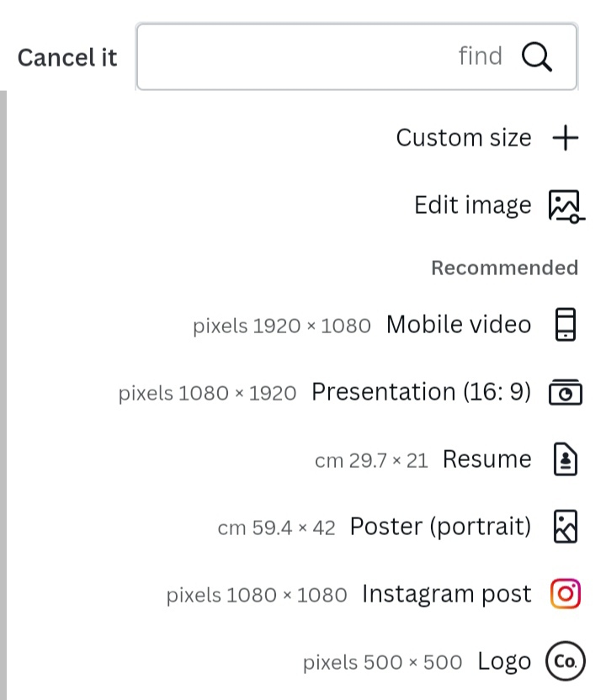The image size is (606, 700).
Task: Click the Mobile video phone icon
Action: pyautogui.click(x=566, y=325)
